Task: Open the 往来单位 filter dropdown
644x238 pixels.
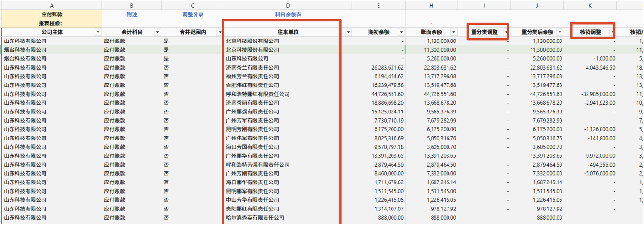Action: [348, 32]
